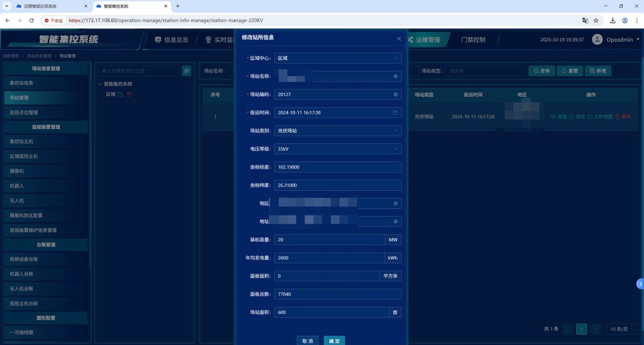Image resolution: width=644 pixels, height=345 pixels.
Task: Click the red delete icon beside 区域 node
Action: point(129,94)
